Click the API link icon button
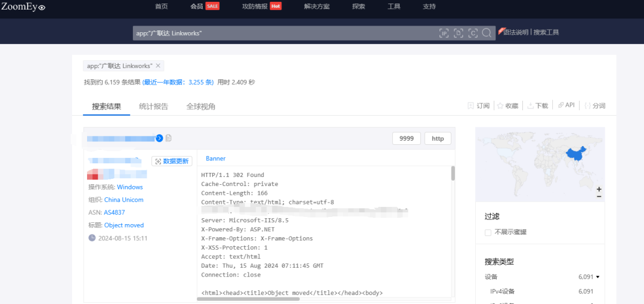This screenshot has width=644, height=304. [566, 105]
